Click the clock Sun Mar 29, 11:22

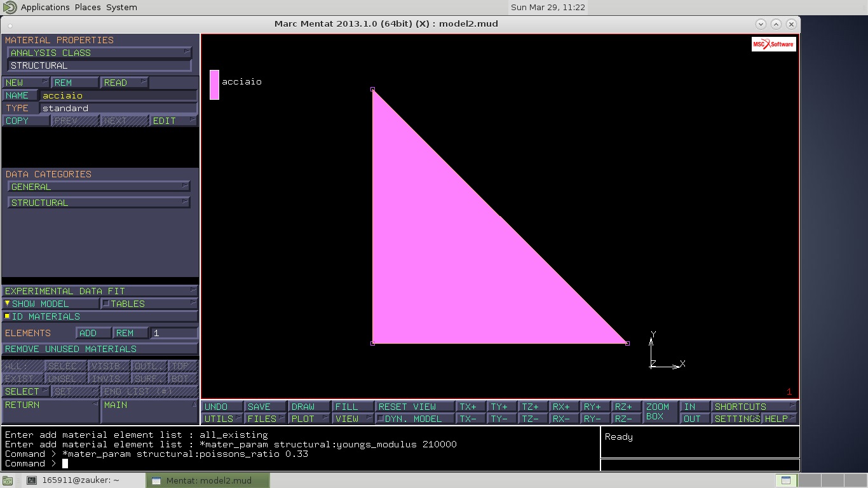[547, 7]
